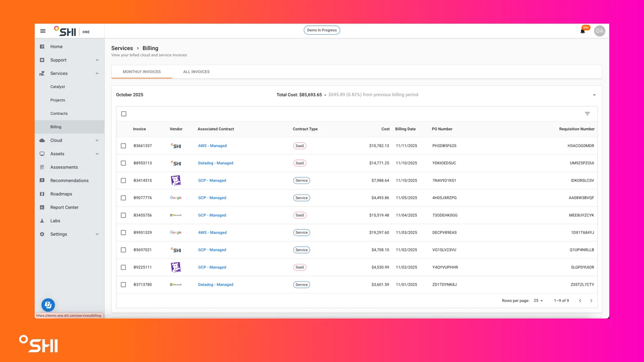Expand the Cloud menu chevron
644x362 pixels.
97,140
